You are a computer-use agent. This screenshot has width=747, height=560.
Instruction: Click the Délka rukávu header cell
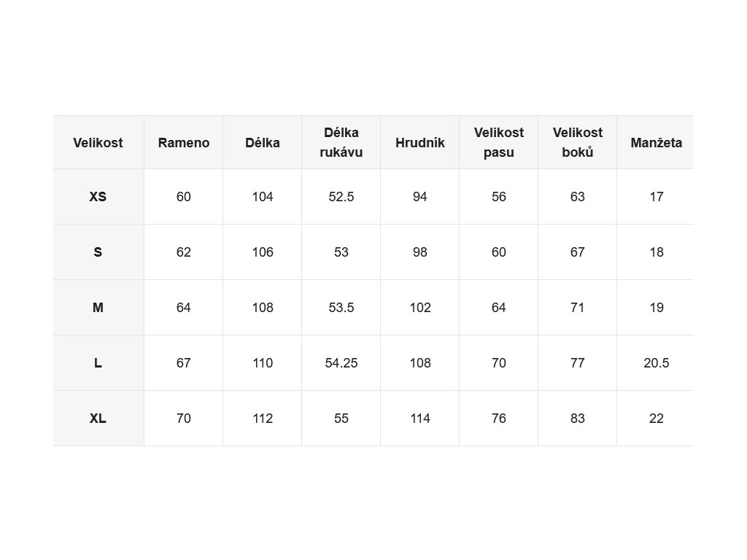341,142
